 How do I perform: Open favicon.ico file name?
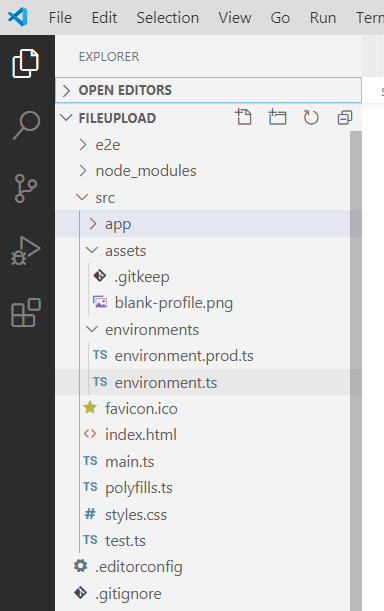141,408
